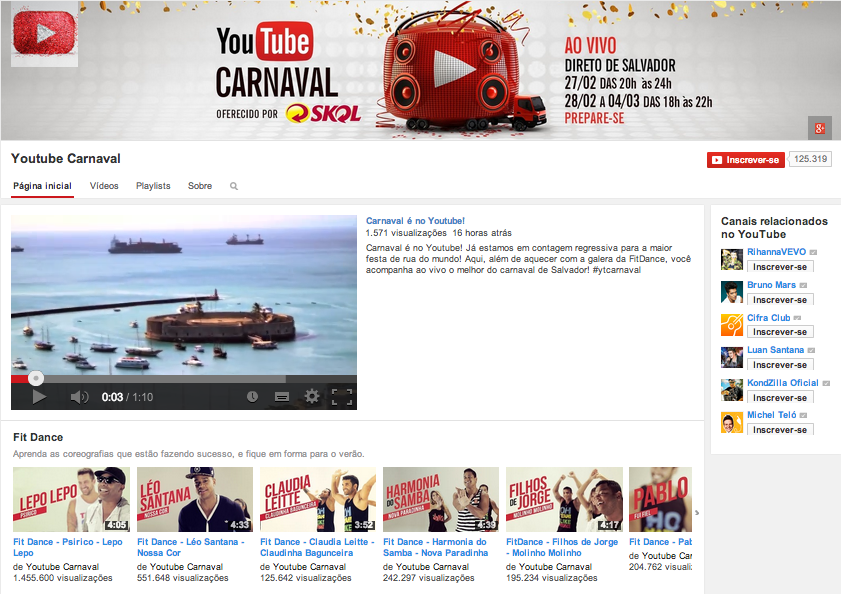Screen dimensions: 841x594
Task: Open Cifra Club channel avatar
Action: [732, 325]
